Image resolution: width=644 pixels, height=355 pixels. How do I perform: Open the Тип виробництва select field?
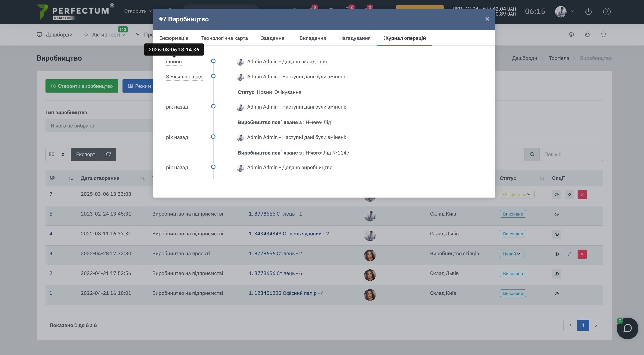pyautogui.click(x=99, y=126)
